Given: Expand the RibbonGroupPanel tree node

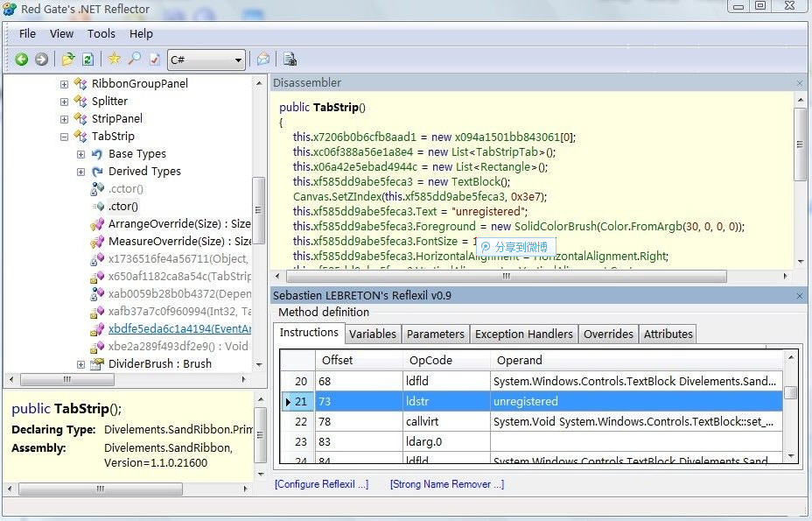Looking at the screenshot, I should click(x=64, y=84).
